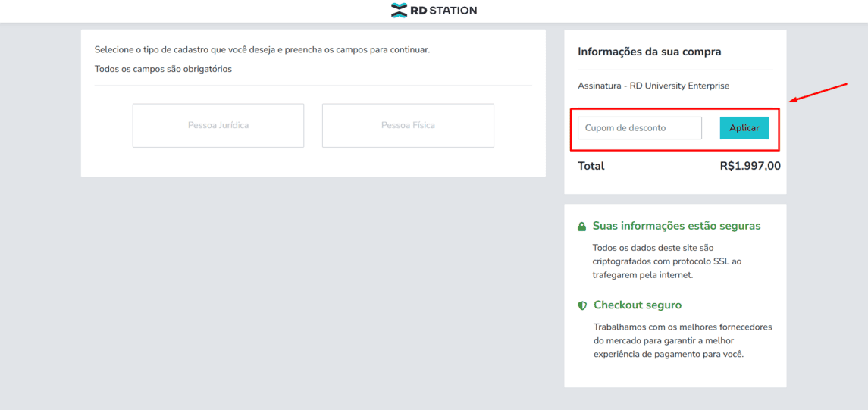Click the Total label
Screen dimensions: 868x410
click(591, 166)
